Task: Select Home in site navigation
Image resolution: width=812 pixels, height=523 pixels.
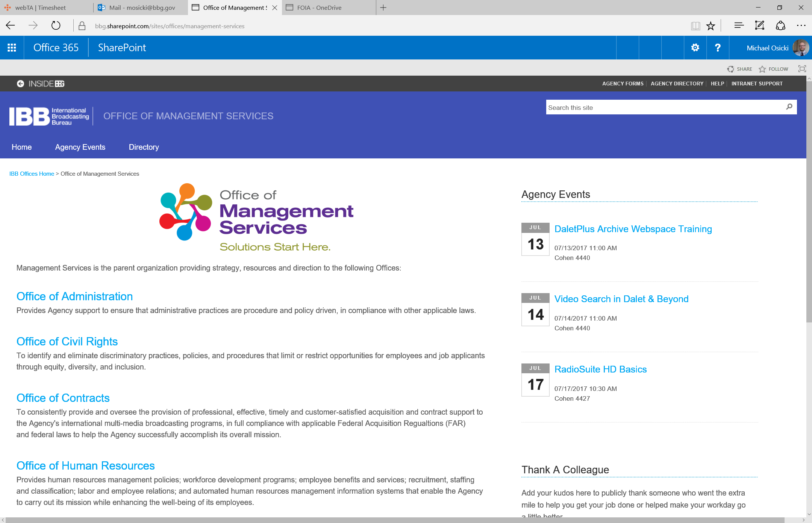Action: pos(21,147)
